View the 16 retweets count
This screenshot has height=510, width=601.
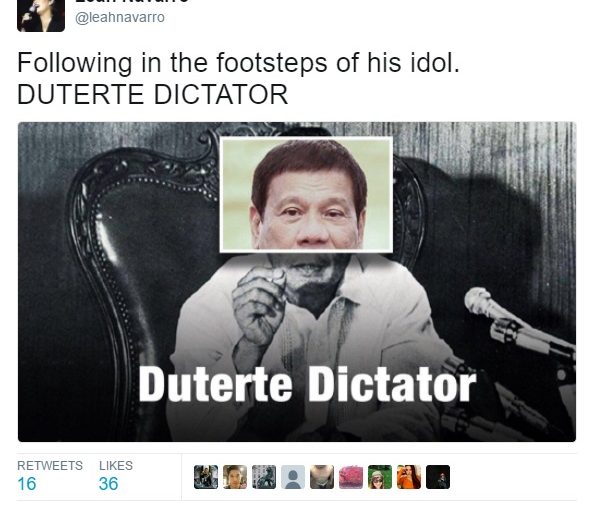click(27, 484)
